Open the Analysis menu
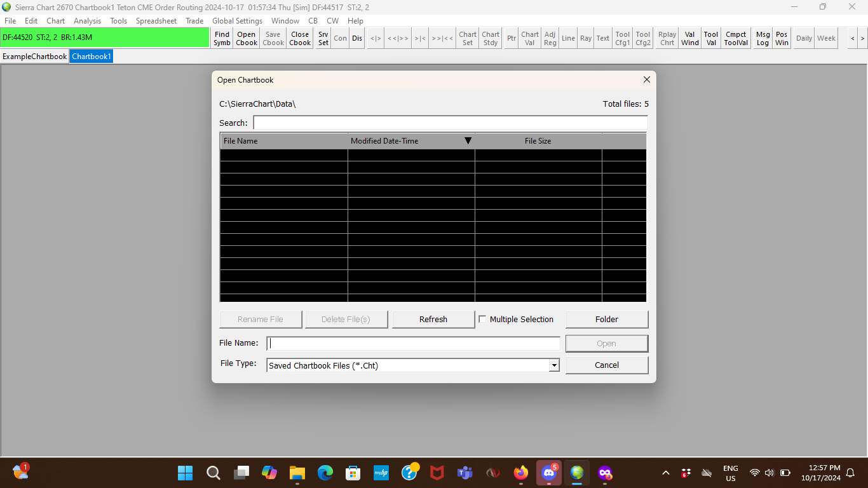Image resolution: width=868 pixels, height=488 pixels. click(x=88, y=21)
